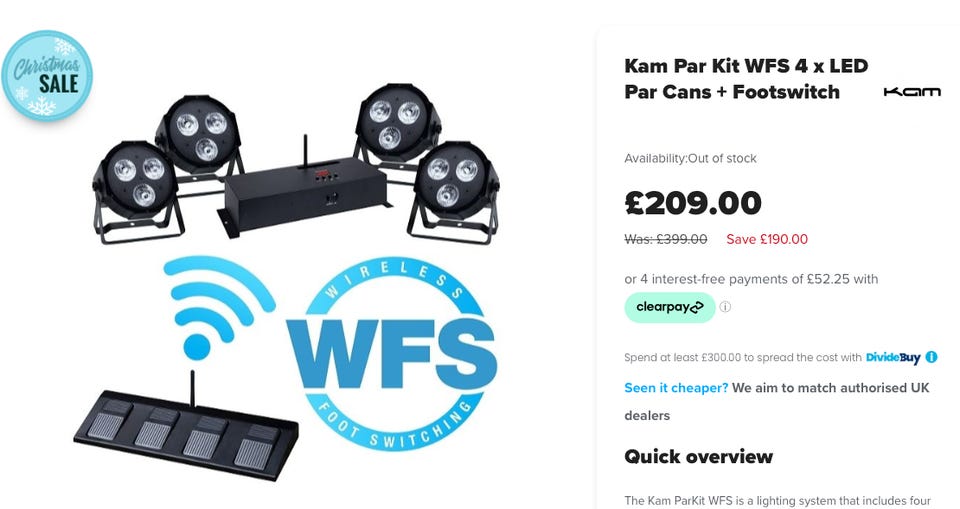Click the Clearpay logo badge
Viewport: 960px width, 509px height.
pyautogui.click(x=670, y=307)
